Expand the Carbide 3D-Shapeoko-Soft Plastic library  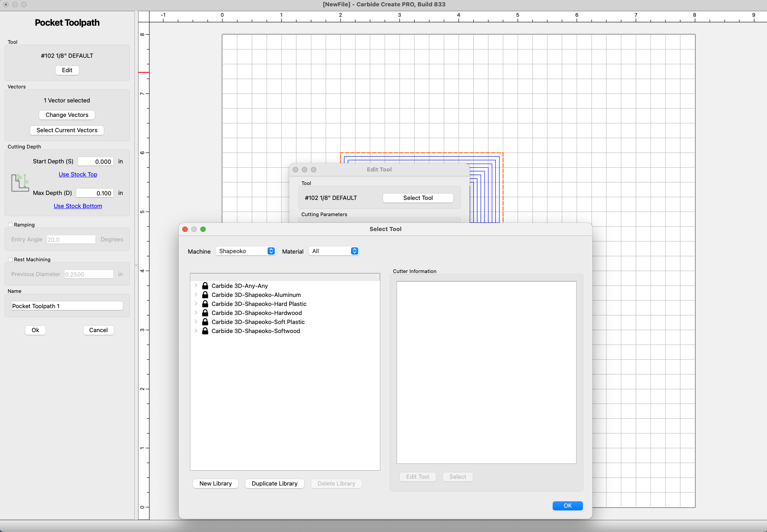click(196, 322)
